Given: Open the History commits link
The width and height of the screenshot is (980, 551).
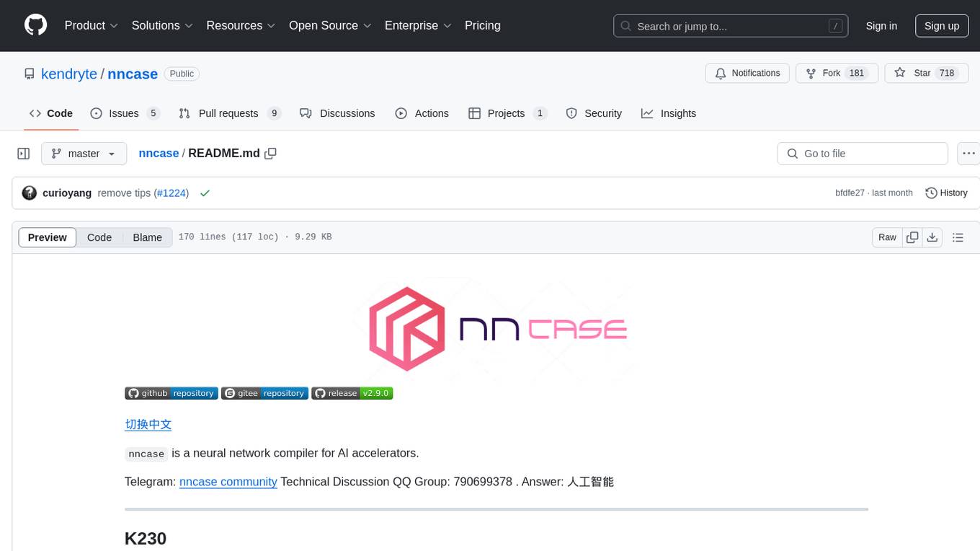Looking at the screenshot, I should 946,193.
